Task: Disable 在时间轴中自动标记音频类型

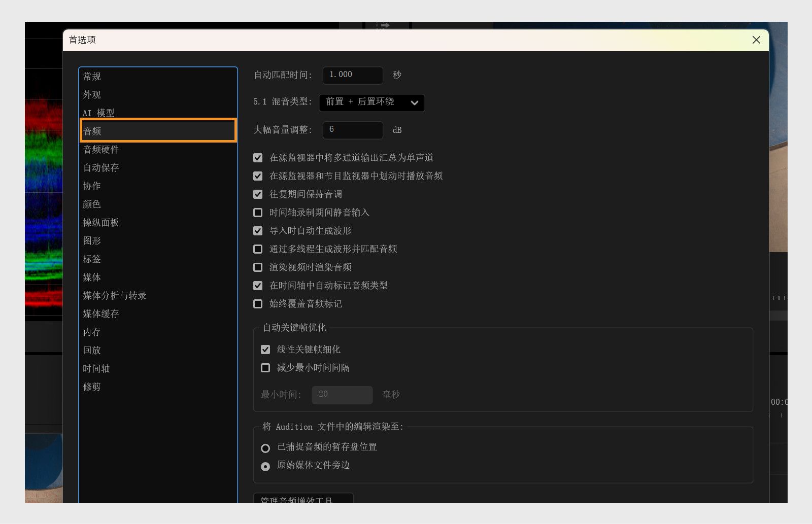Action: 258,285
